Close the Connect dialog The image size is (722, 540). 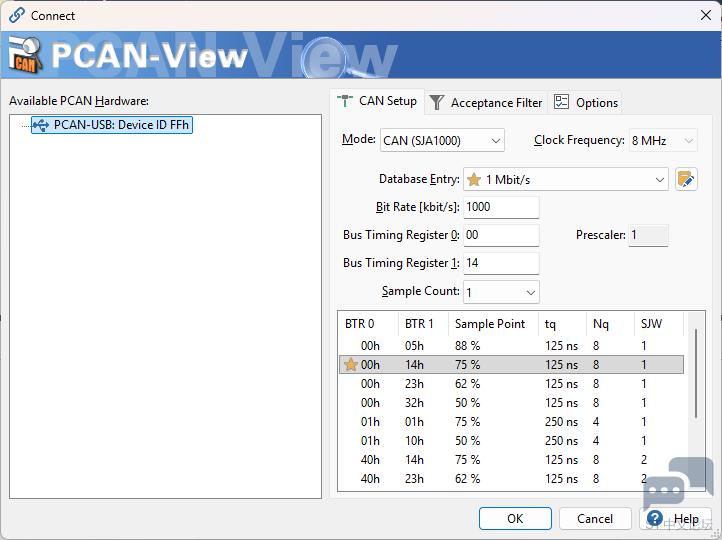(x=705, y=15)
